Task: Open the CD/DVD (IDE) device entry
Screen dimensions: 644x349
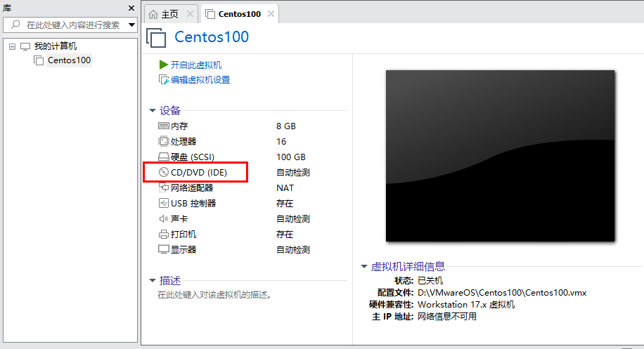Action: point(199,172)
